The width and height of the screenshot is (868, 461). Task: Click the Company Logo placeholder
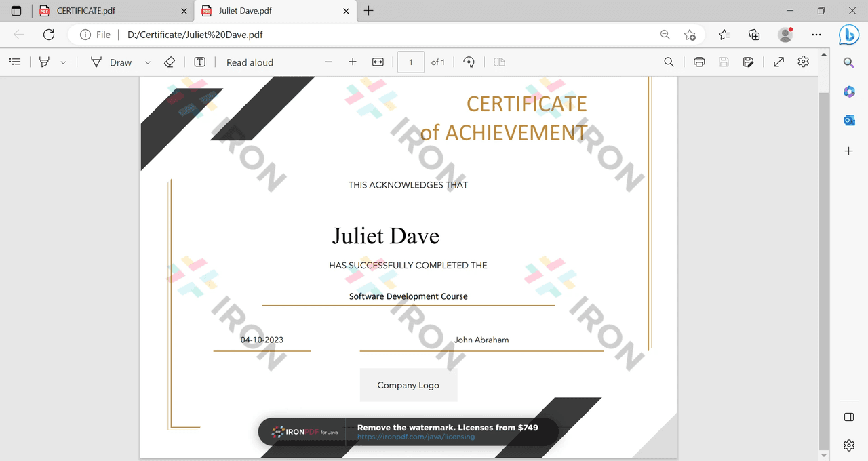coord(408,385)
